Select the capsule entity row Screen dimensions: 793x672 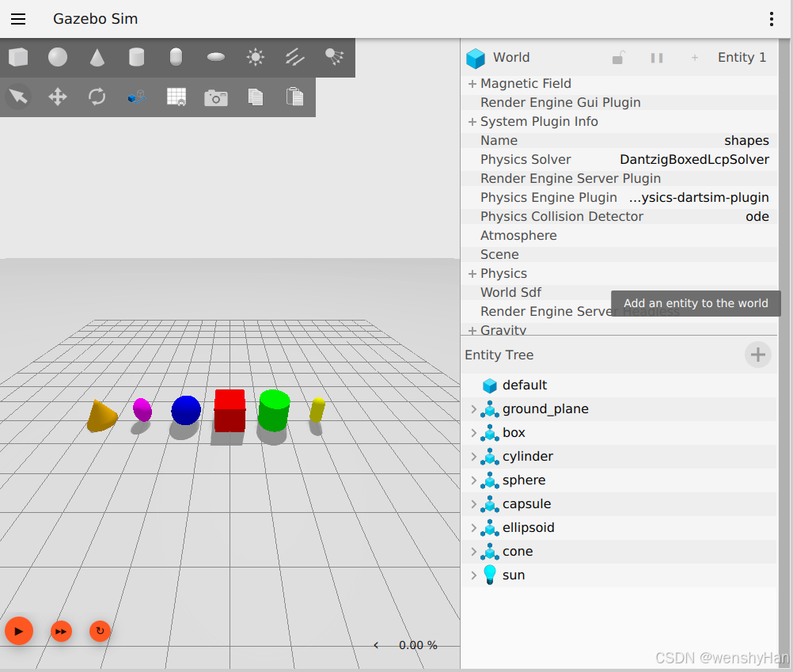620,504
